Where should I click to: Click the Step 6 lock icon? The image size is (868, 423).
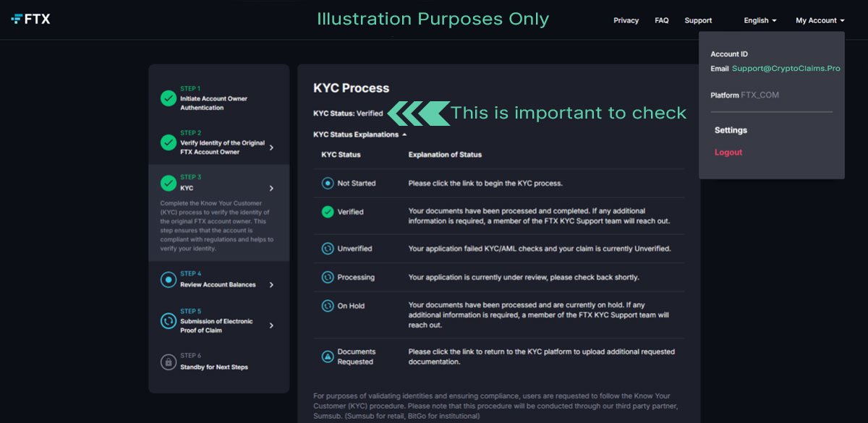169,362
